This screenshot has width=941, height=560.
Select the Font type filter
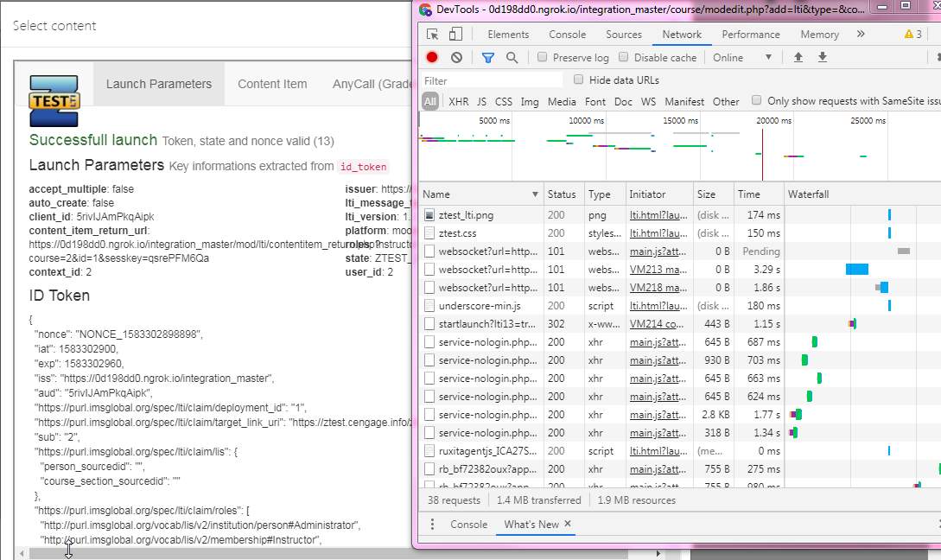pos(594,101)
